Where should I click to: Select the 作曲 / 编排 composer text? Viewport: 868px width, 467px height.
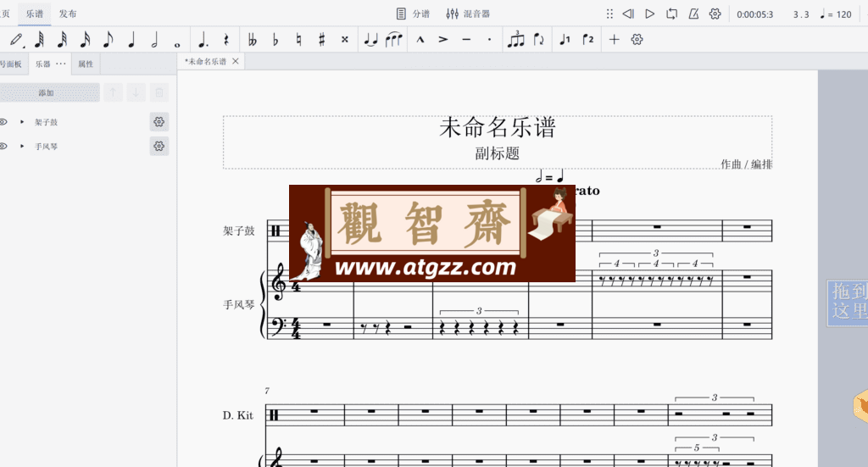pos(746,164)
